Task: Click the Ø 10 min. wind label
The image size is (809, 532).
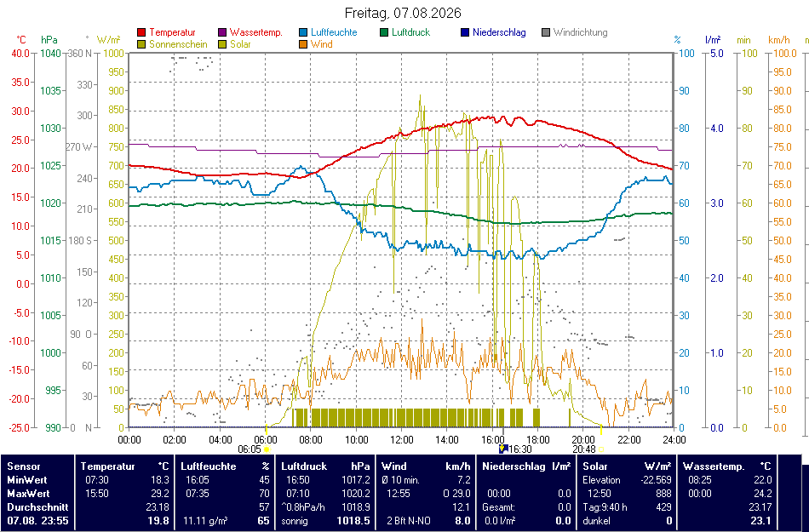Action: (x=400, y=480)
